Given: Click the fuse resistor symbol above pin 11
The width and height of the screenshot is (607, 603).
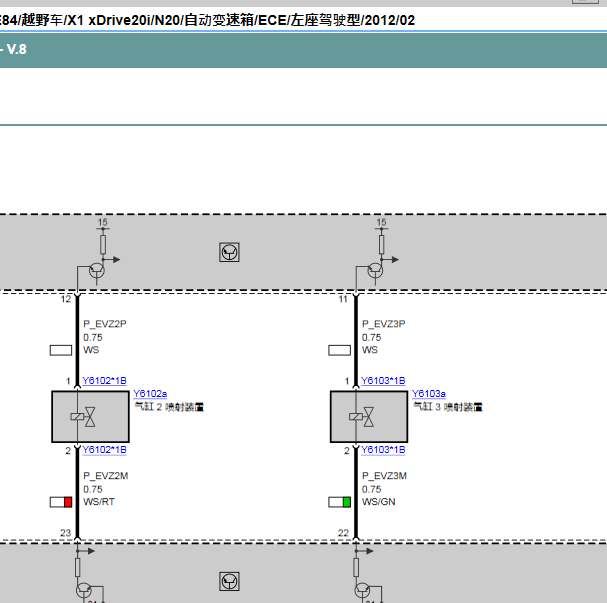Looking at the screenshot, I should (381, 245).
